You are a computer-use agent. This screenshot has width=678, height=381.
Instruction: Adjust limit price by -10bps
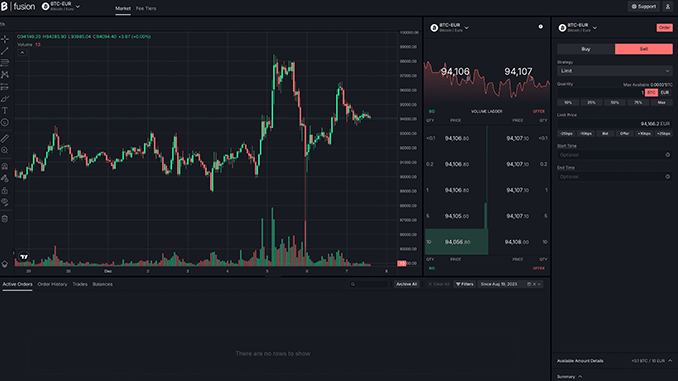point(586,134)
